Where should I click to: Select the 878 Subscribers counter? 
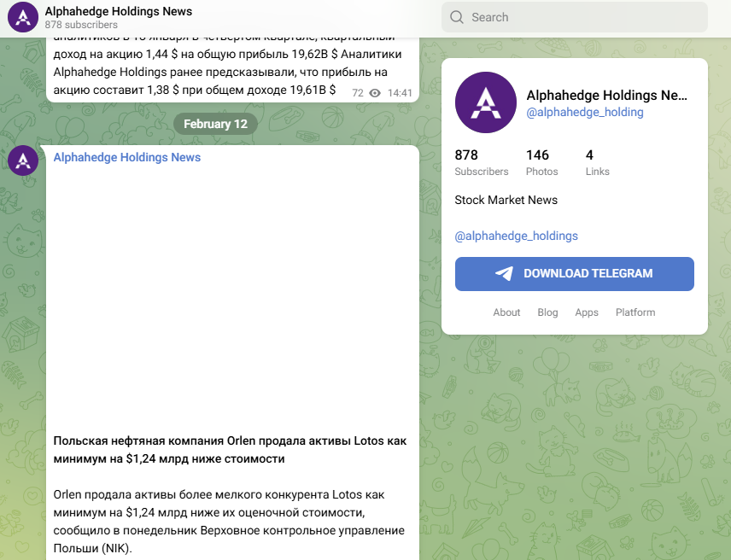pyautogui.click(x=480, y=162)
